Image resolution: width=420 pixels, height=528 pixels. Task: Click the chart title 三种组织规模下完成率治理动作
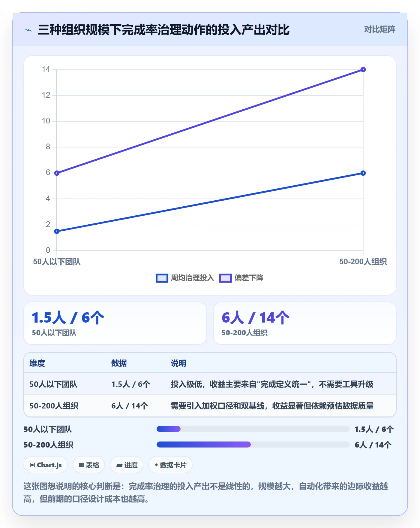point(163,30)
